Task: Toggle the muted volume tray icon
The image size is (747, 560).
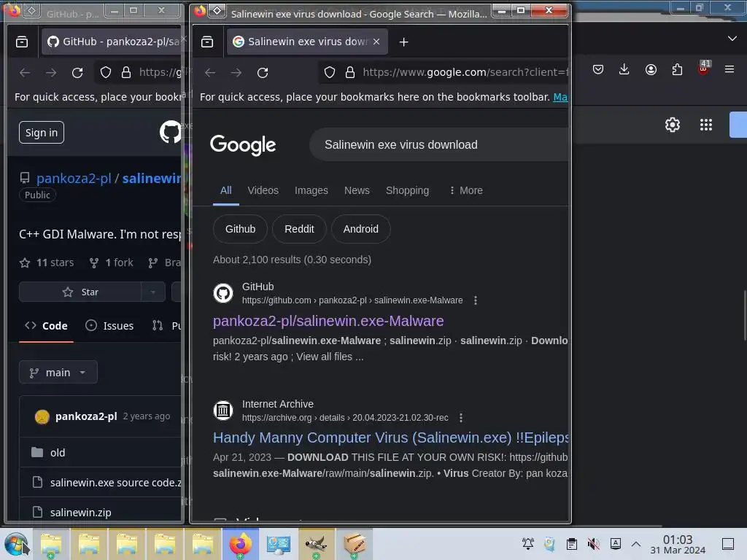Action: click(594, 544)
